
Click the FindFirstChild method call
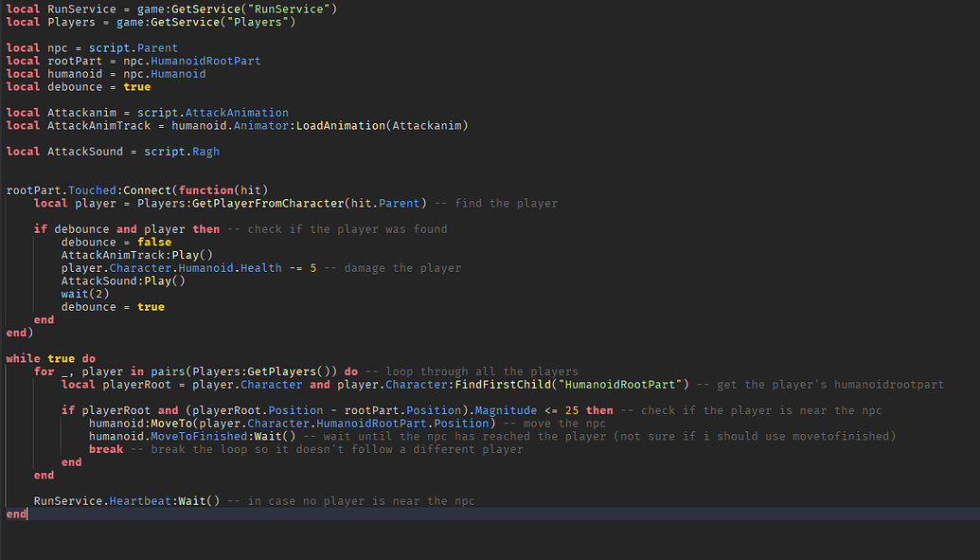click(503, 384)
